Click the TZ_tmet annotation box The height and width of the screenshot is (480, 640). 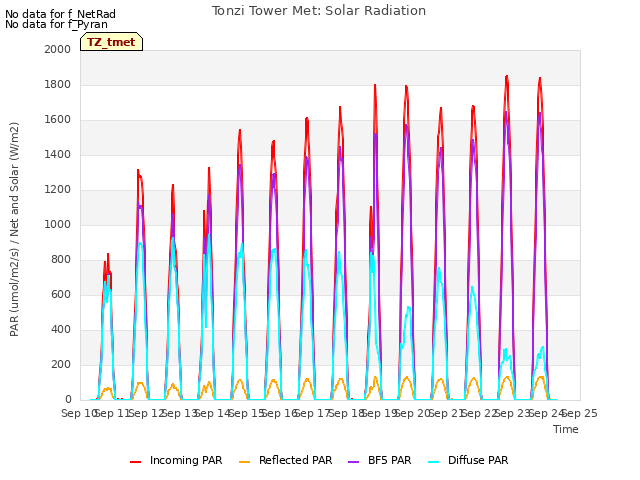(111, 42)
